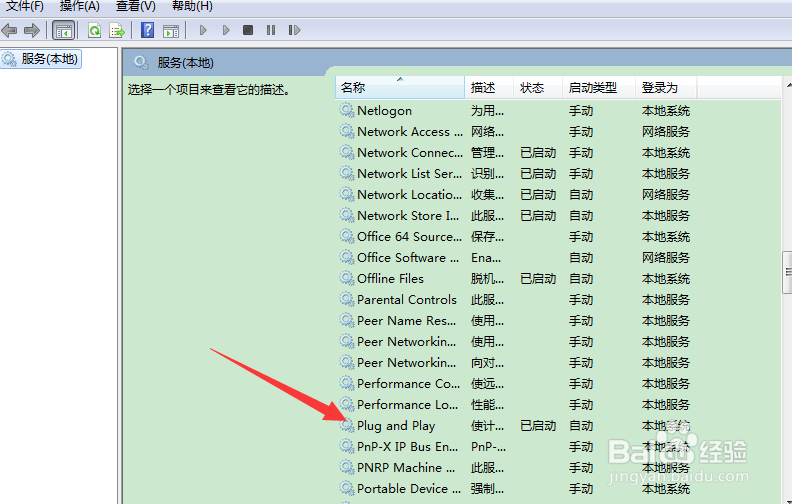Open the 操作(A) menu
The width and height of the screenshot is (792, 504).
point(79,6)
